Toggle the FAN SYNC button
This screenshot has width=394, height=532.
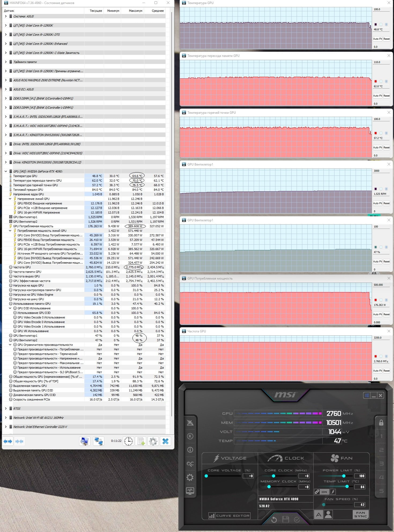(360, 515)
